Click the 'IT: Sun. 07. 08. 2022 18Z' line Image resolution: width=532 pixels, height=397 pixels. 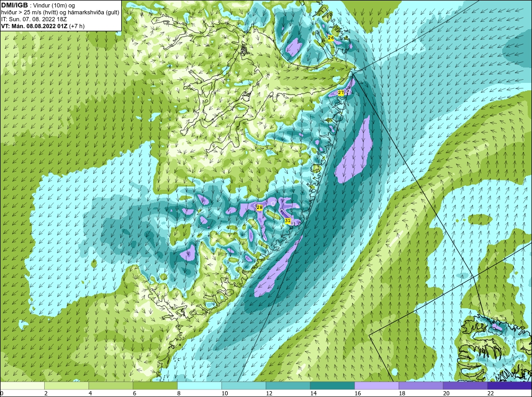click(34, 19)
